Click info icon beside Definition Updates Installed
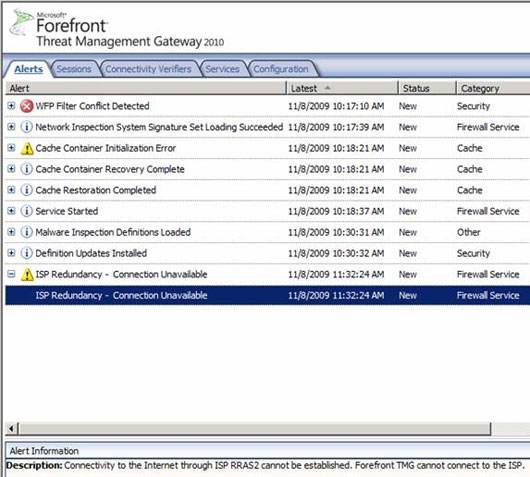Viewport: 530px width, 477px height. (26, 253)
